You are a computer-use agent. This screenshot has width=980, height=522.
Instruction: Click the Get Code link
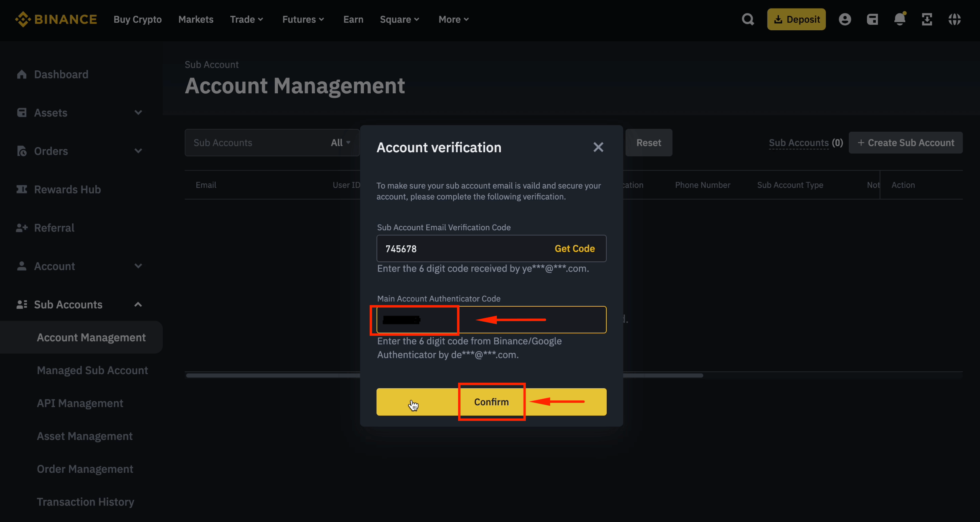(574, 248)
